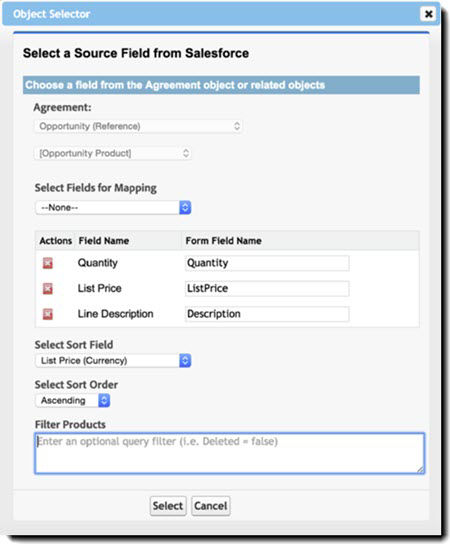450x544 pixels.
Task: Click the Form Field Name column header
Action: [x=223, y=241]
